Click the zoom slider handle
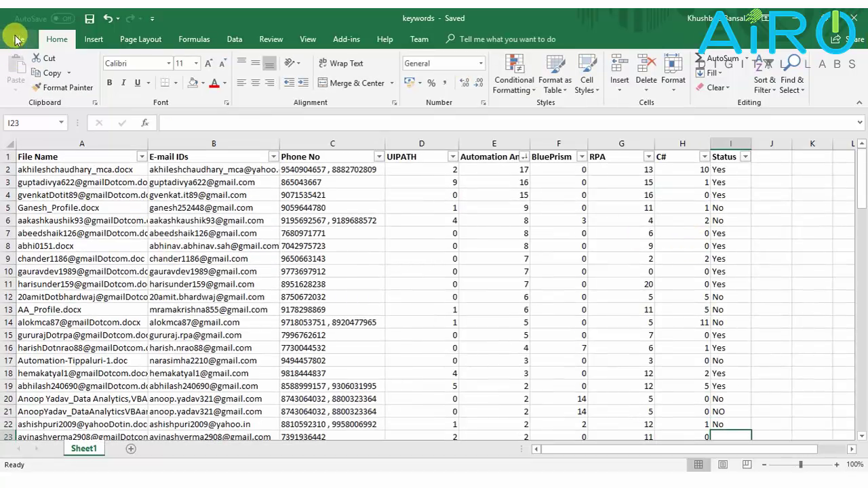The width and height of the screenshot is (868, 488). [x=801, y=464]
